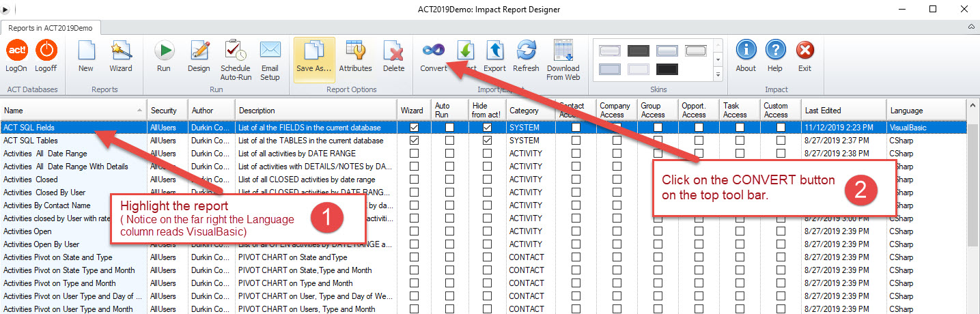Image resolution: width=980 pixels, height=314 pixels.
Task: Uncheck Hide from act! for ACT SQL Fields
Action: click(487, 128)
